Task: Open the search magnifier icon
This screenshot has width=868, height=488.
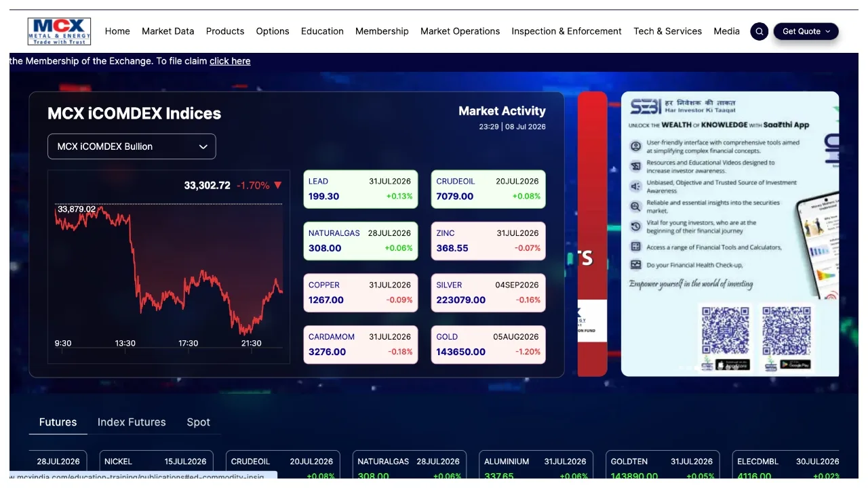Action: coord(759,31)
